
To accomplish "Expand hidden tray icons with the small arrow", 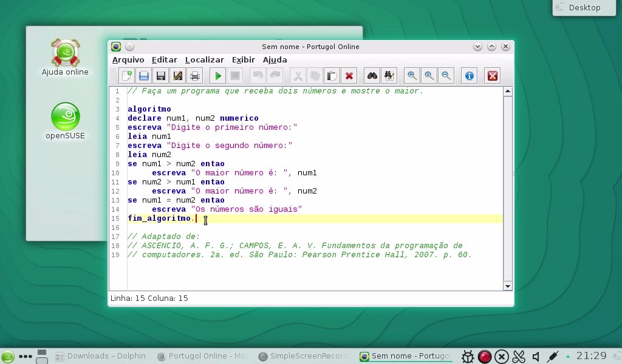I will [x=568, y=356].
